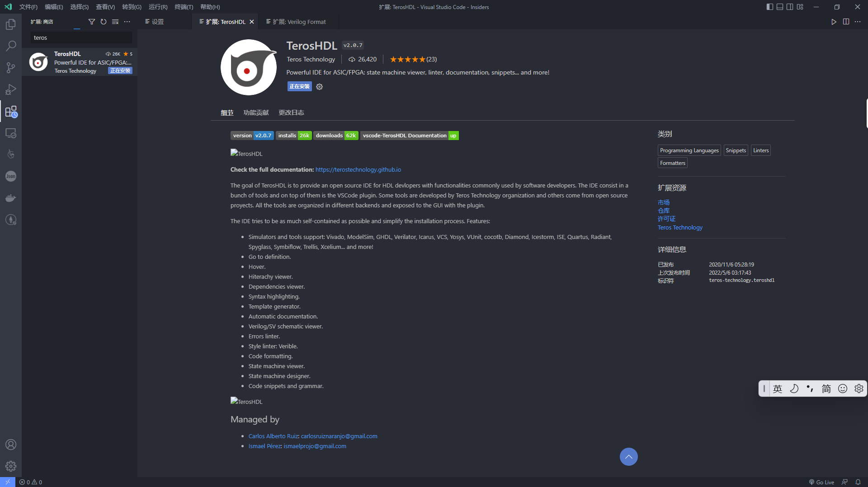868x487 pixels.
Task: Open the terostechnology.github.io documentation link
Action: [358, 170]
